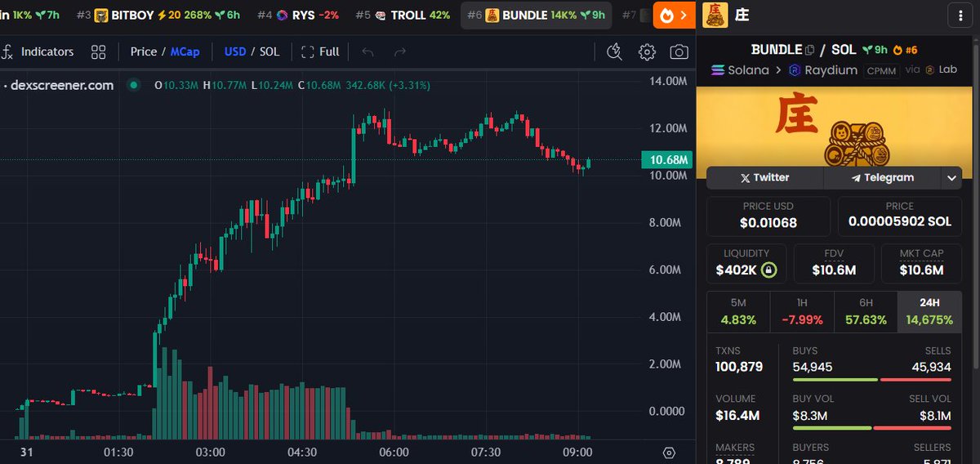Expand more social links chevron

click(951, 177)
